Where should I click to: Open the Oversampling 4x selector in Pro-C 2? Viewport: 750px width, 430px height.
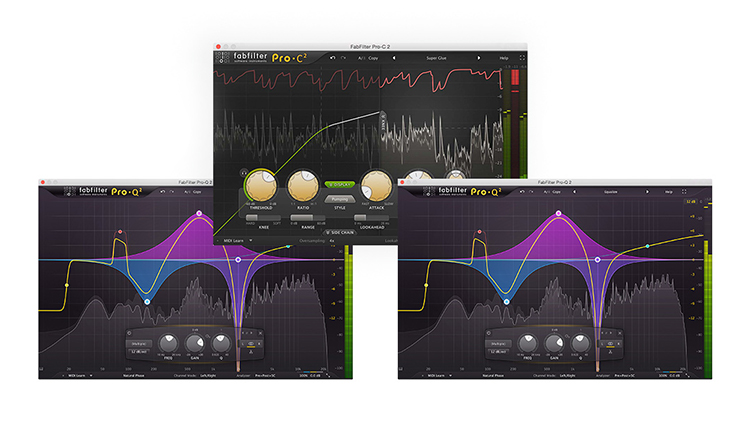pyautogui.click(x=332, y=241)
